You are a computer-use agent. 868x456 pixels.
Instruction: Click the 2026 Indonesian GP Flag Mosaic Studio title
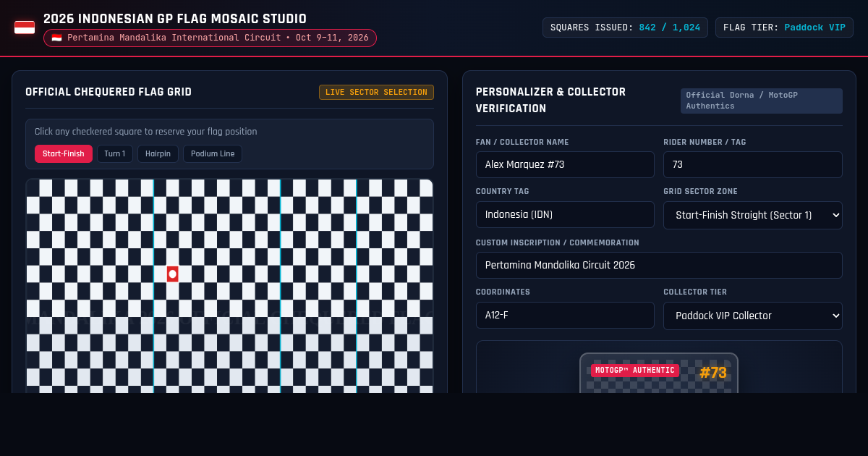pyautogui.click(x=175, y=19)
